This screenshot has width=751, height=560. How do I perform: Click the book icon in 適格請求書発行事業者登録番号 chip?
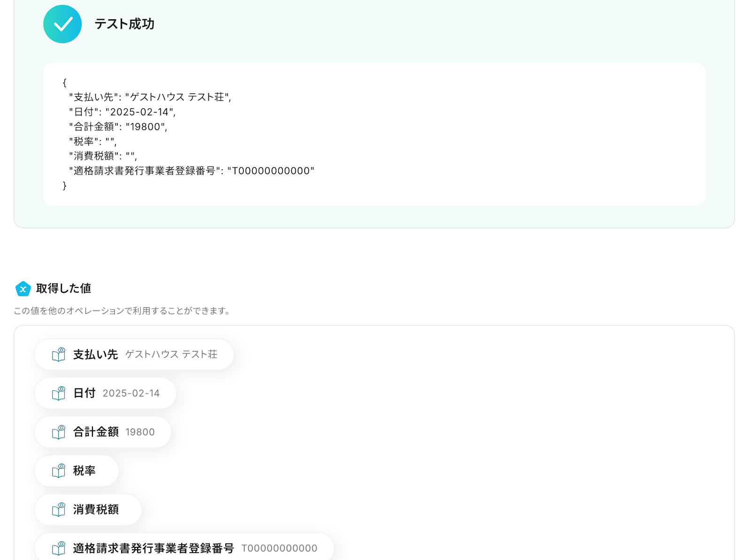pyautogui.click(x=59, y=548)
